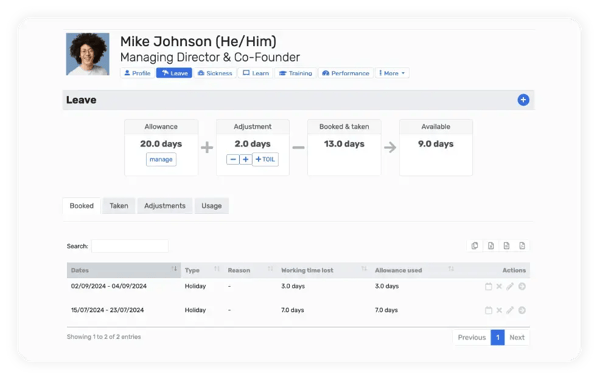Screen dimensions: 600x379
Task: Click the manage allowance button
Action: [x=161, y=159]
